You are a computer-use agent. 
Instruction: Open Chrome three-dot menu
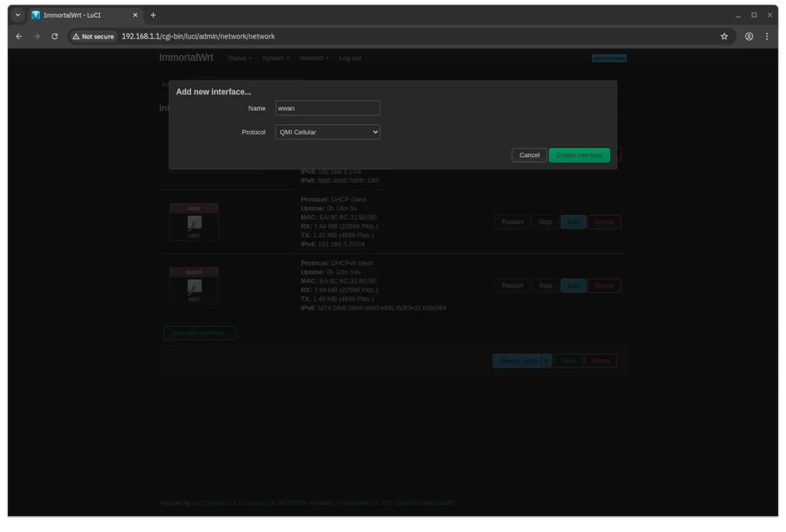(767, 37)
